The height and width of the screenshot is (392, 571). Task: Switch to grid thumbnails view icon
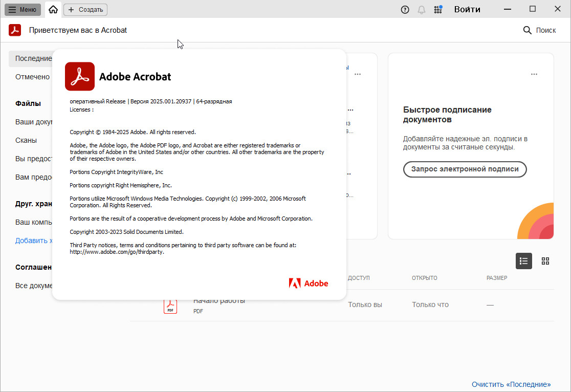(x=545, y=261)
